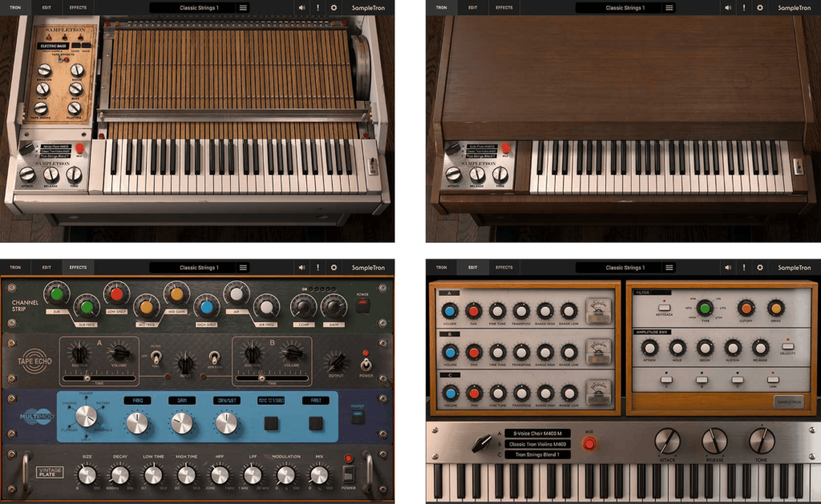Click the Vintage Plate Size knob
This screenshot has height=504, width=821.
(x=87, y=475)
